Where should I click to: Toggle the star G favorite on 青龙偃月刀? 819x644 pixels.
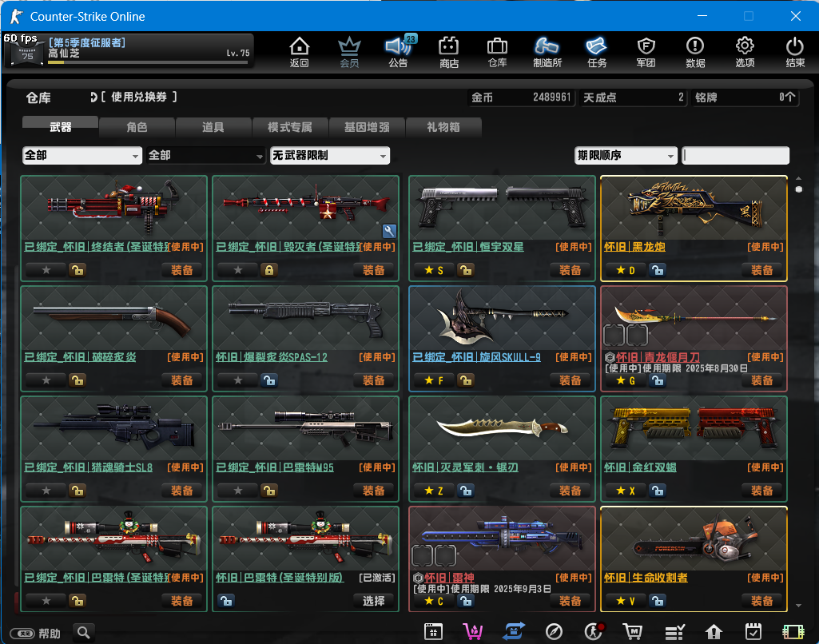coord(625,380)
